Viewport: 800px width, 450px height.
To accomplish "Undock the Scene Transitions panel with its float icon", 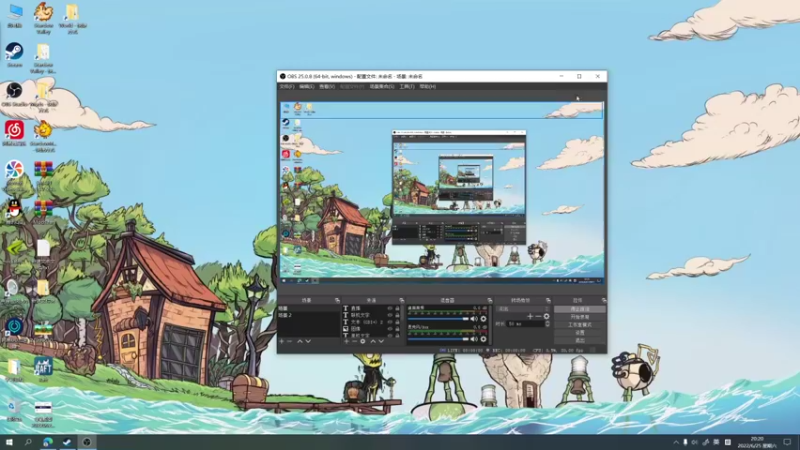I will click(x=548, y=301).
